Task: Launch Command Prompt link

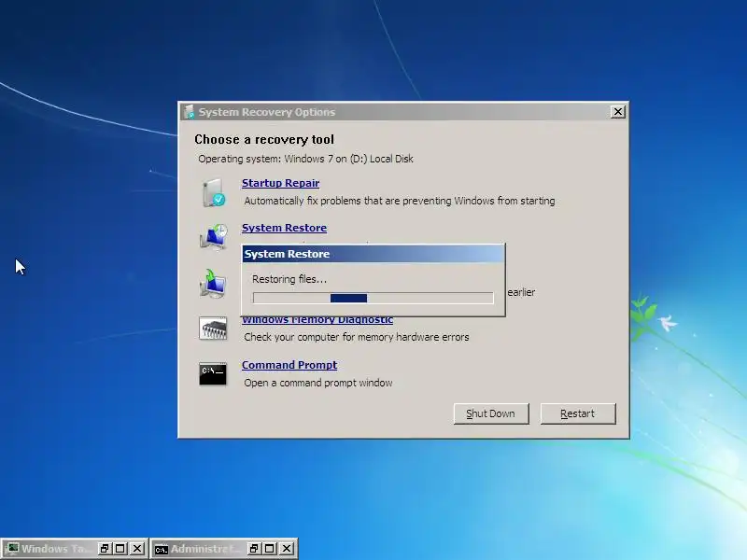Action: coord(289,365)
